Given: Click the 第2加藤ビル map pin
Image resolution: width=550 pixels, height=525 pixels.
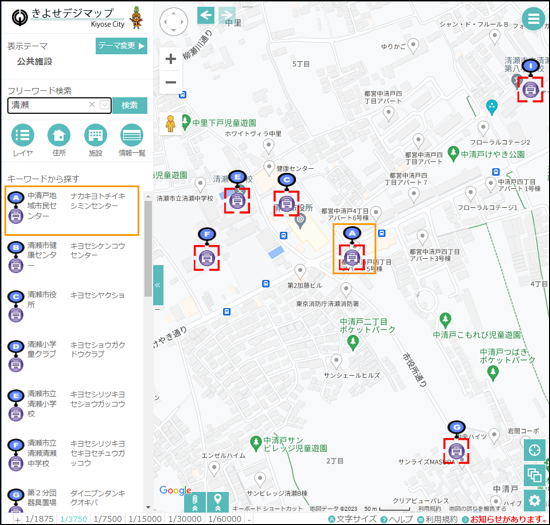Looking at the screenshot, I should 300,271.
